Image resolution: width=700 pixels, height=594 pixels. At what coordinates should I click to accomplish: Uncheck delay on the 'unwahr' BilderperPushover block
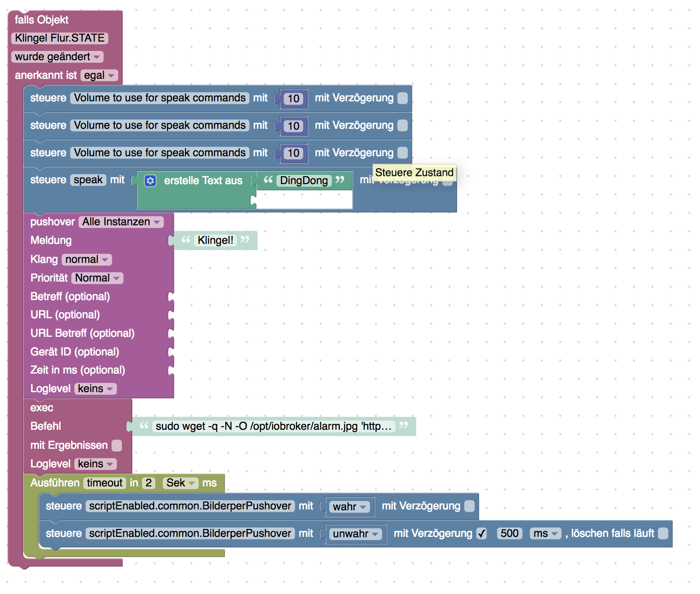point(482,533)
